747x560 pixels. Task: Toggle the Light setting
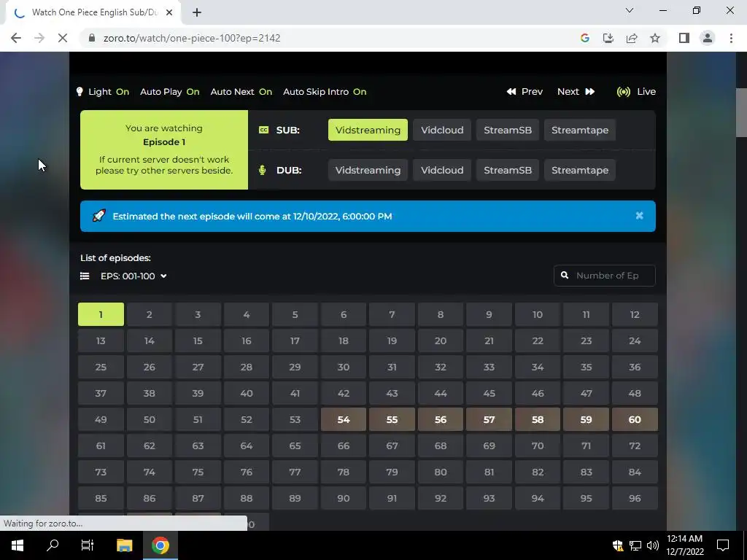(103, 91)
